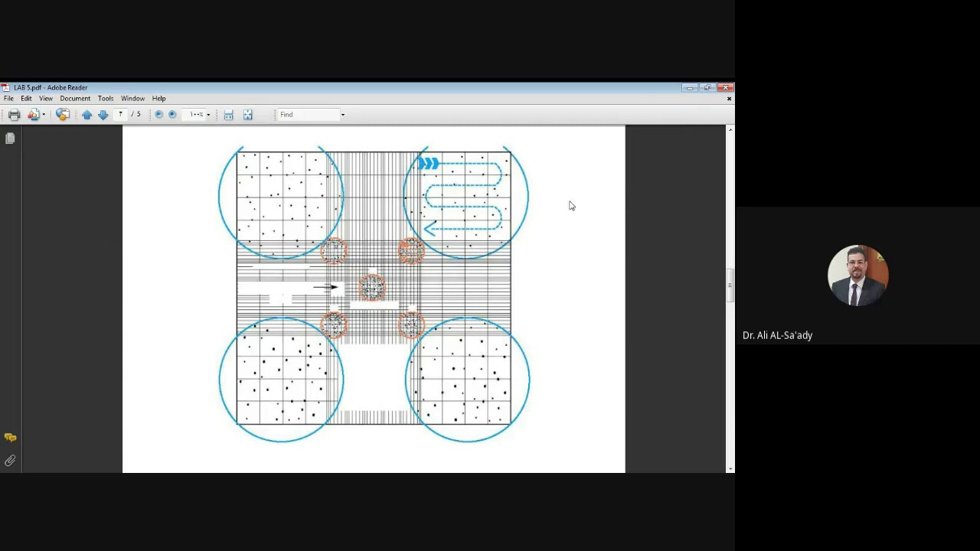The image size is (980, 551).
Task: Open the Edit menu
Action: coord(26,99)
